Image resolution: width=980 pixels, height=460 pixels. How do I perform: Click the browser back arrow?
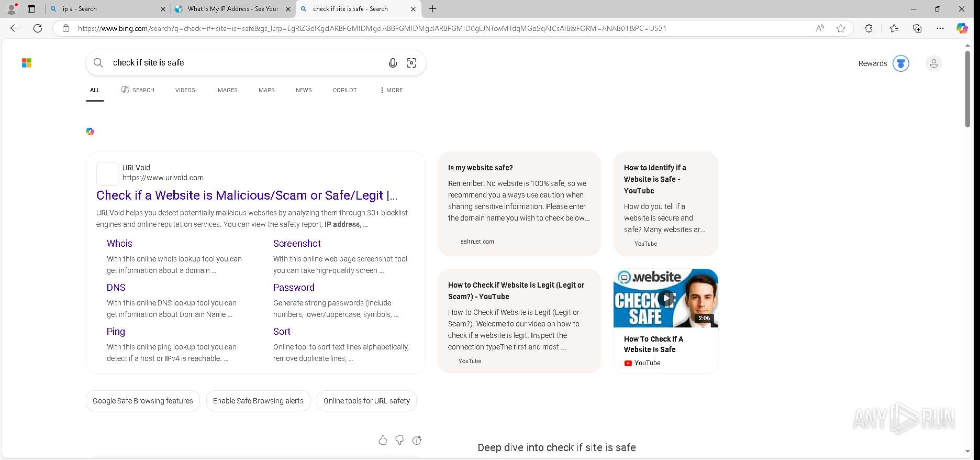tap(15, 28)
